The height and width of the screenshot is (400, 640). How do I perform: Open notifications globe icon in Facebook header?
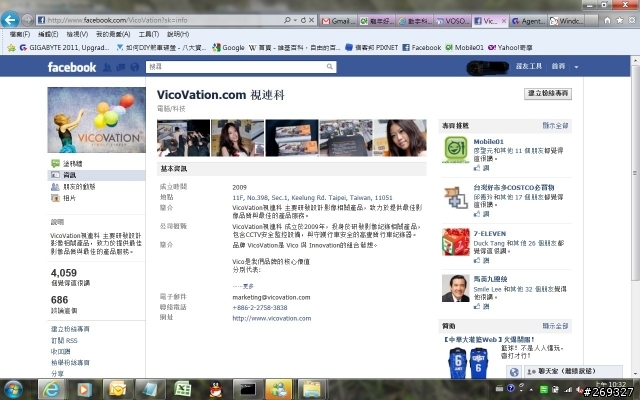coord(134,67)
